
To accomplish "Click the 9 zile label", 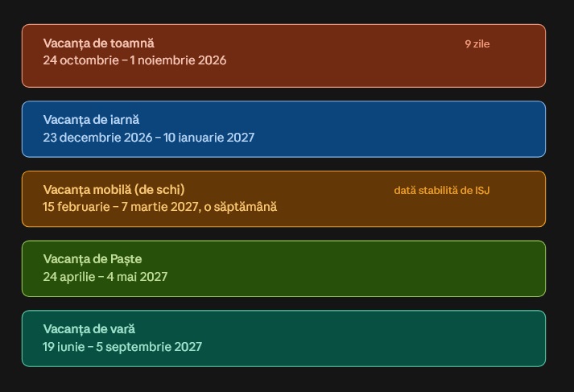I will [477, 44].
